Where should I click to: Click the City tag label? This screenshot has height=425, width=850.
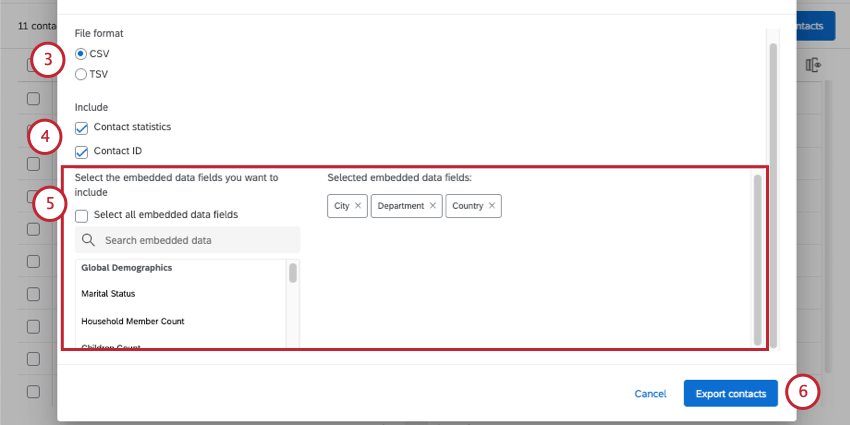(342, 206)
